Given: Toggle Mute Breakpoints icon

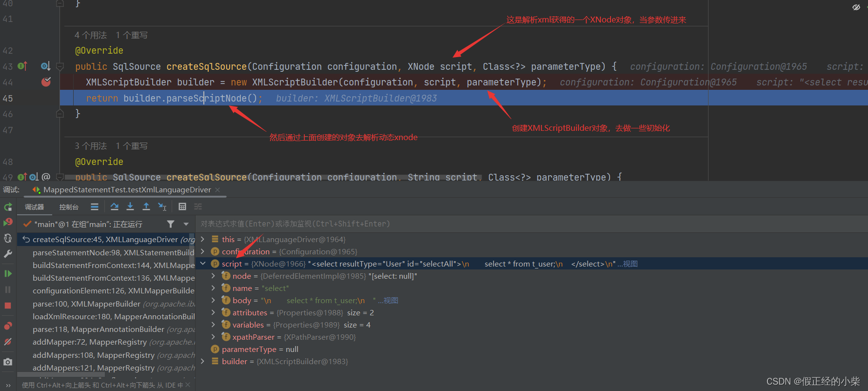Looking at the screenshot, I should click(x=8, y=342).
